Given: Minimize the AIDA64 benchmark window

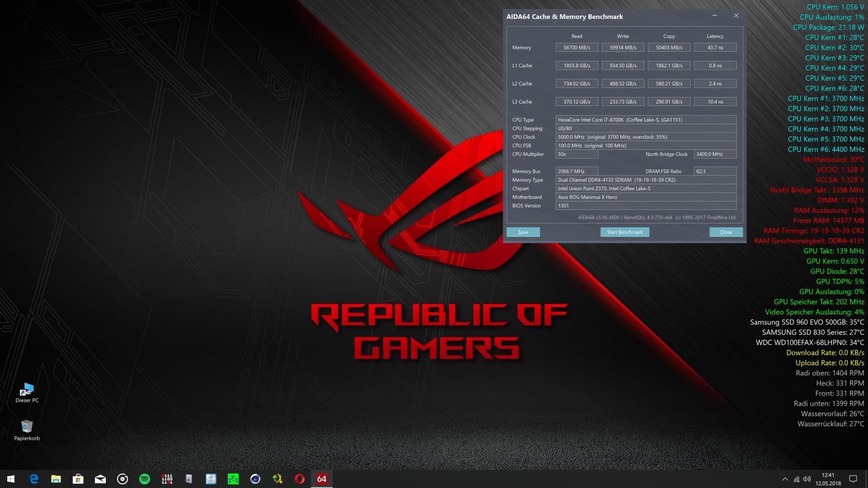Looking at the screenshot, I should pyautogui.click(x=715, y=16).
